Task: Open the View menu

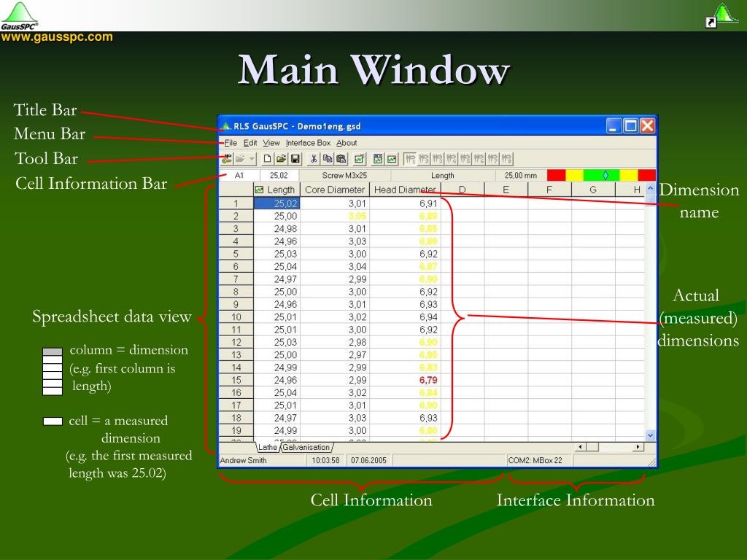Action: (x=271, y=143)
